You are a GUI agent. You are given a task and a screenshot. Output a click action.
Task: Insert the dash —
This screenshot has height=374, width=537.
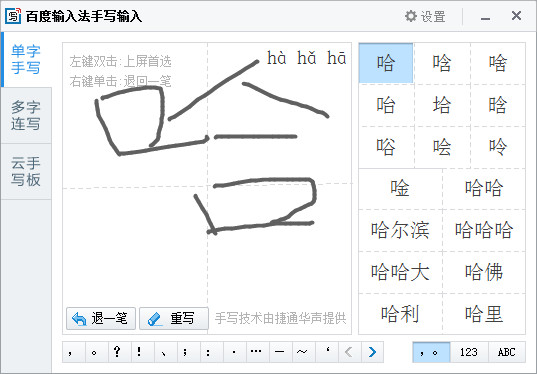click(280, 352)
